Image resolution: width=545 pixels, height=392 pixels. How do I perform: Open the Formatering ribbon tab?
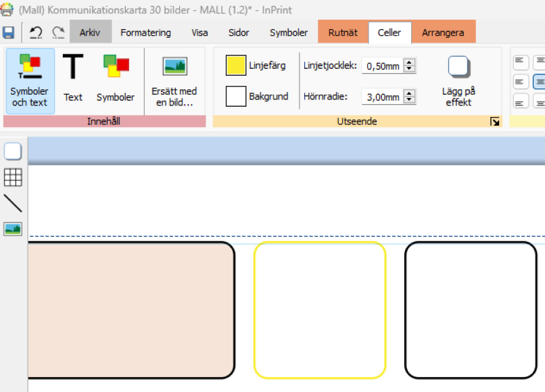tap(145, 32)
